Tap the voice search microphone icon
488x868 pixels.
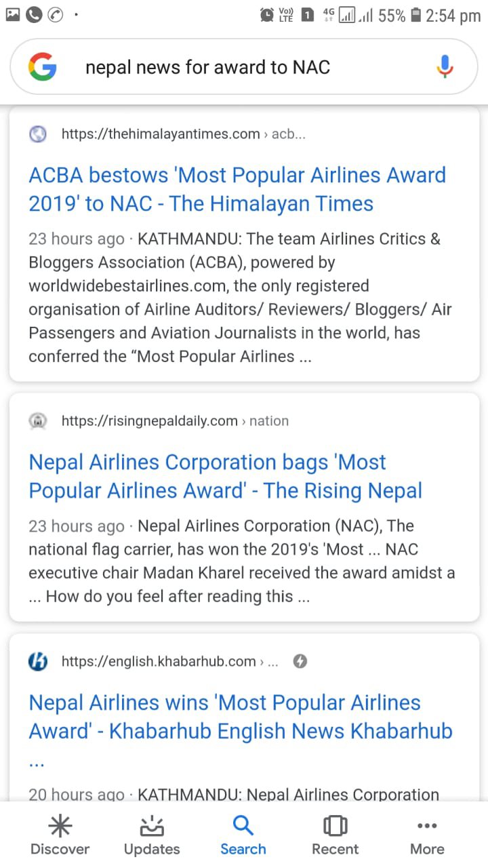tap(445, 66)
